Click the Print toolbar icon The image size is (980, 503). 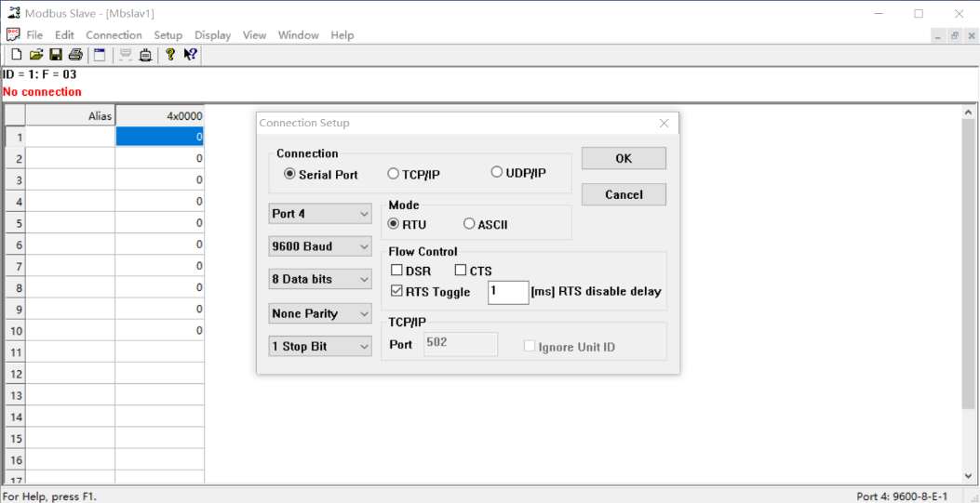click(x=75, y=55)
